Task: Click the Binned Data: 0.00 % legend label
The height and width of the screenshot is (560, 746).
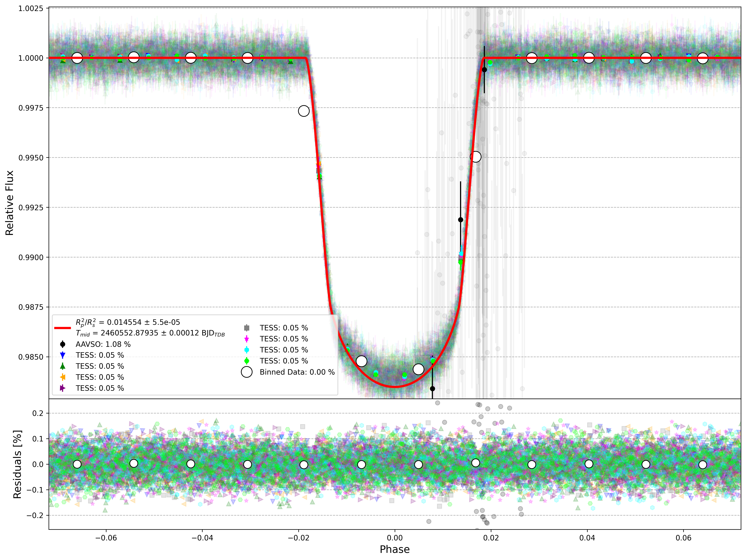Action: click(297, 372)
